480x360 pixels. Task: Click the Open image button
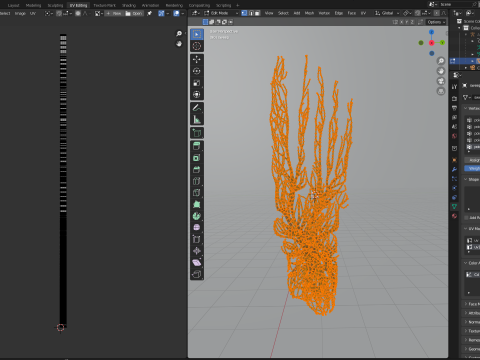click(x=134, y=13)
